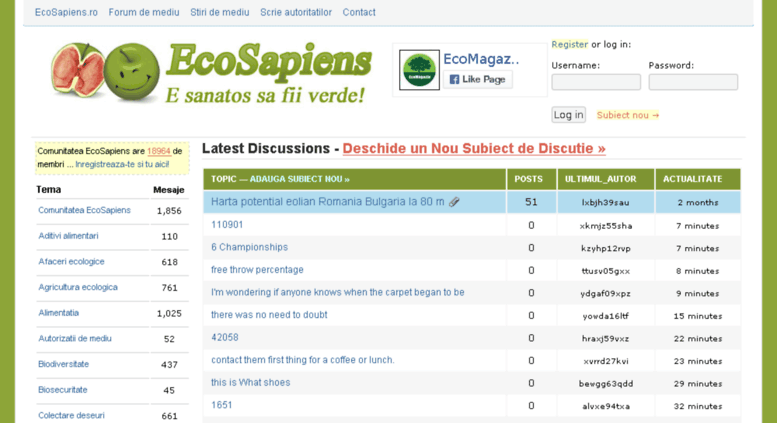Click author kzyhp12rvp
777x423 pixels.
[606, 248]
